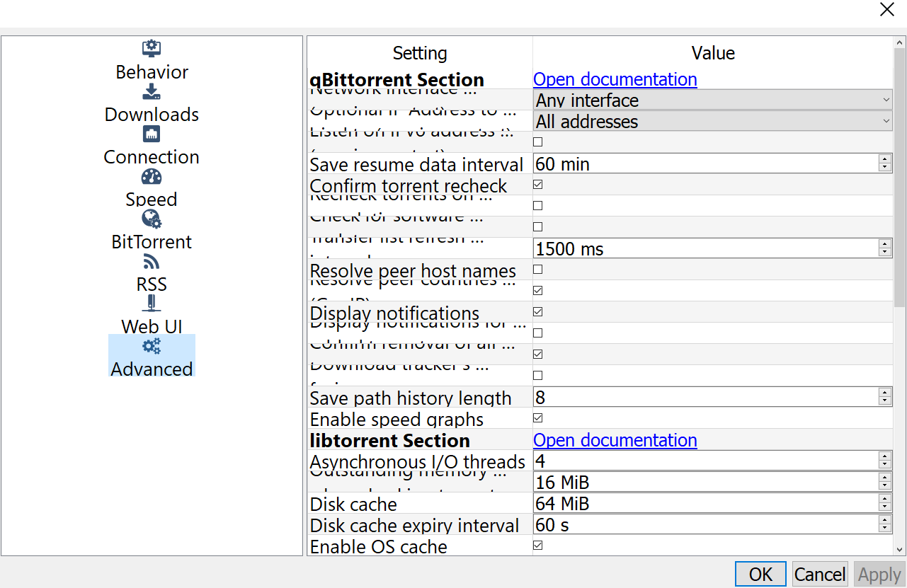Click the BitTorrent globe icon
Screen dimensions: 907x588
point(152,219)
